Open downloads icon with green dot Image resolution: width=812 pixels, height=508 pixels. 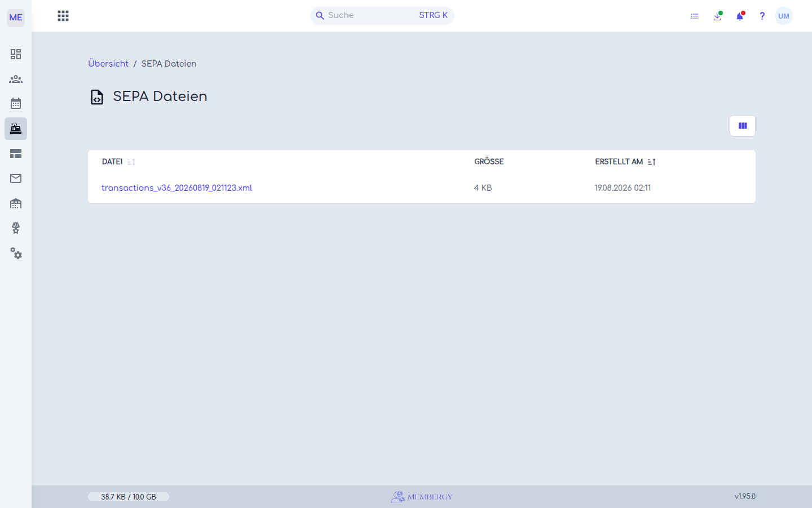click(x=717, y=16)
